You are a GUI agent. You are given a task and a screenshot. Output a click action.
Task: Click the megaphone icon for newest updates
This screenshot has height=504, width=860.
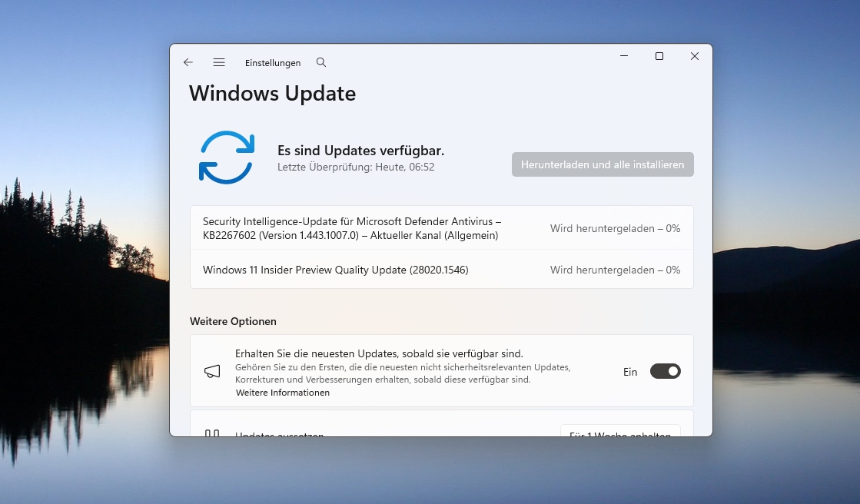(212, 372)
